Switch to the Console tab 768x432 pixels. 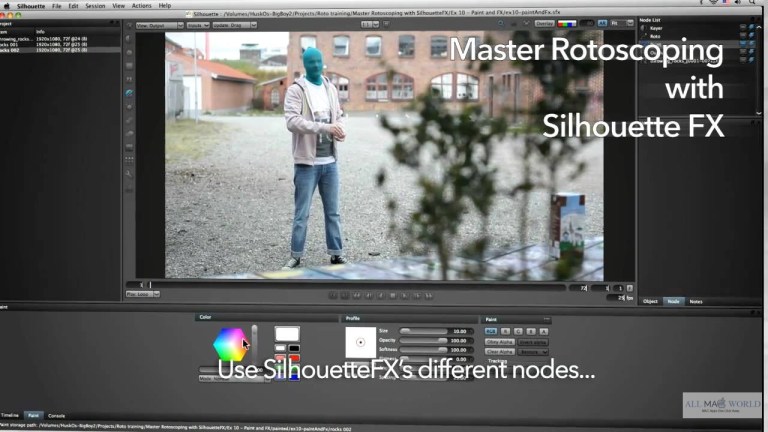[57, 416]
